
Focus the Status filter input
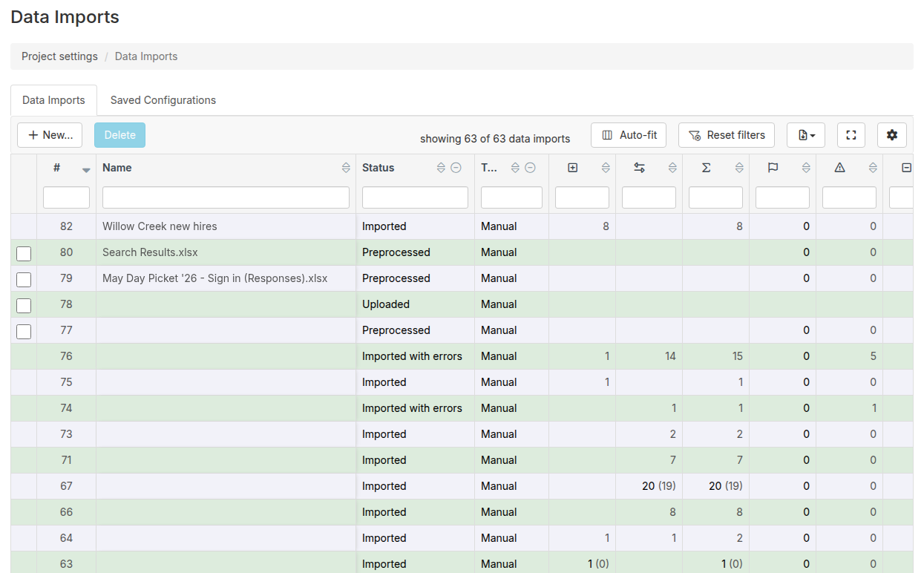415,197
